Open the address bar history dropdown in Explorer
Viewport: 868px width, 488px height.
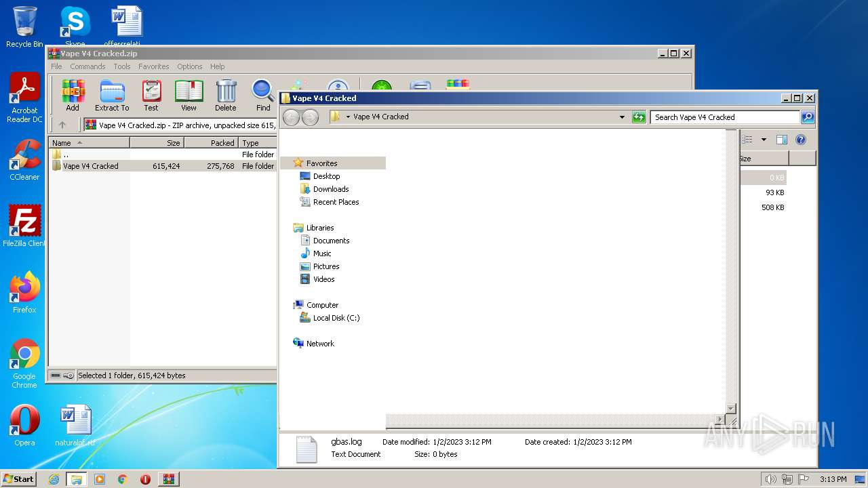[622, 117]
